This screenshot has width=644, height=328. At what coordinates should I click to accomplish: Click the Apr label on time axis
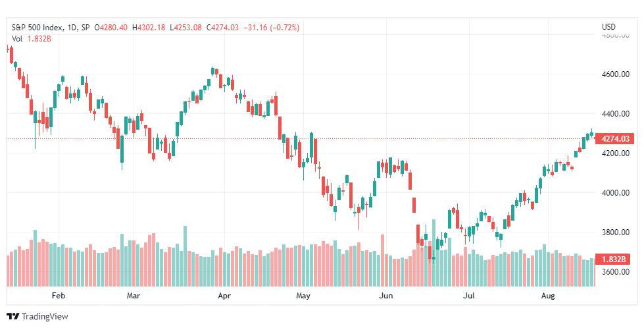coord(224,296)
